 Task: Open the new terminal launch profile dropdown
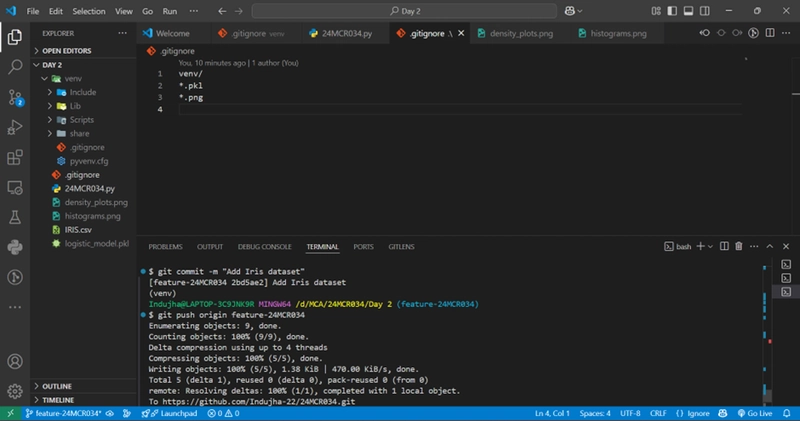[x=710, y=246]
